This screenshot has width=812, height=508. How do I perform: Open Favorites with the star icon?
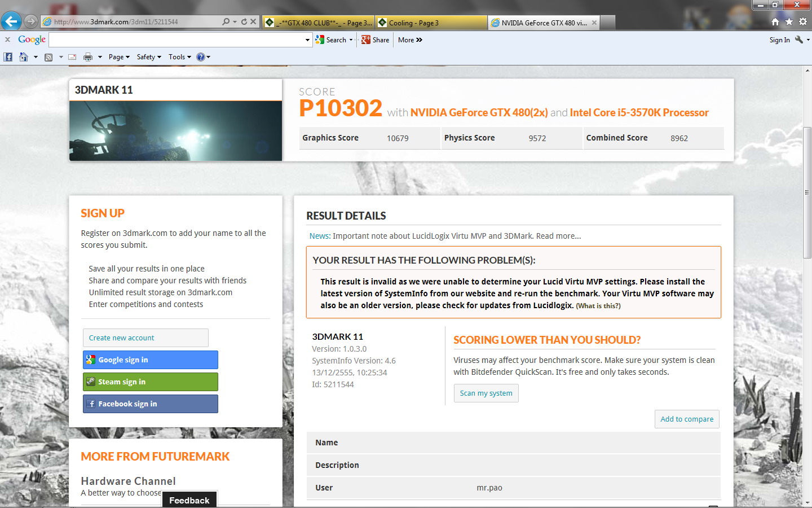(789, 22)
